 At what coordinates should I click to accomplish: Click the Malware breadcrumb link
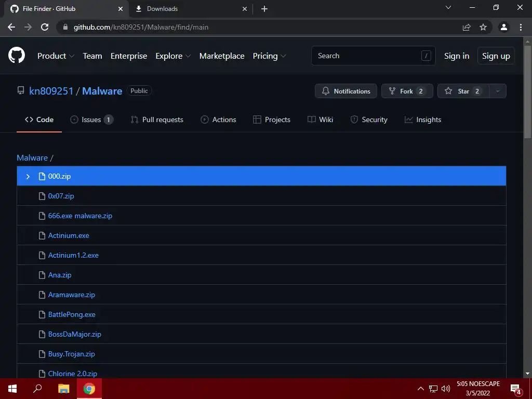(32, 158)
